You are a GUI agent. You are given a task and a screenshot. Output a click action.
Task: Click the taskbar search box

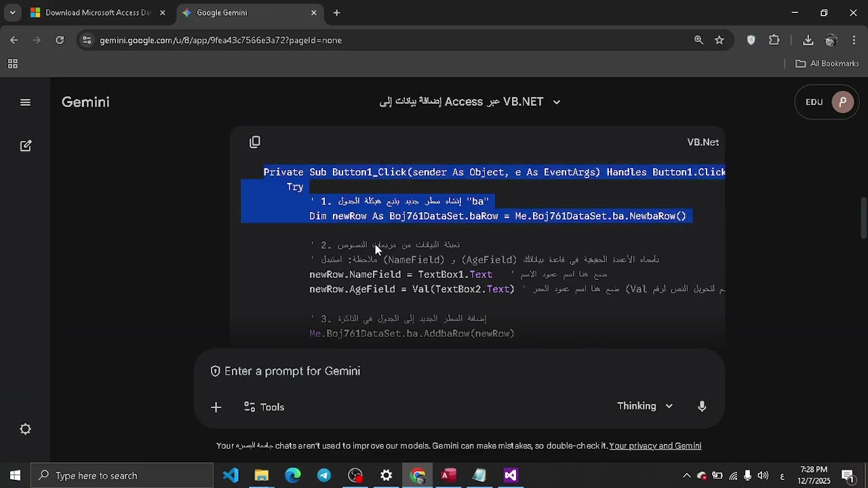point(122,476)
